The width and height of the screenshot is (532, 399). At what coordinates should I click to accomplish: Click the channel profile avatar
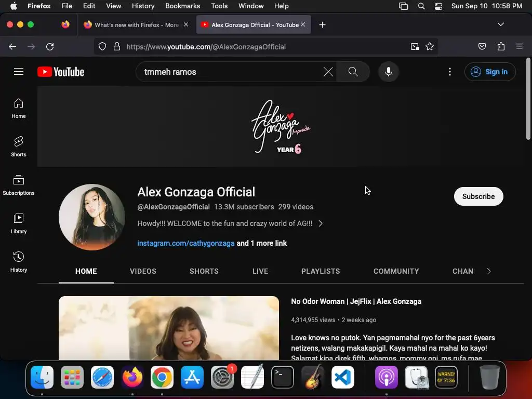tap(92, 217)
